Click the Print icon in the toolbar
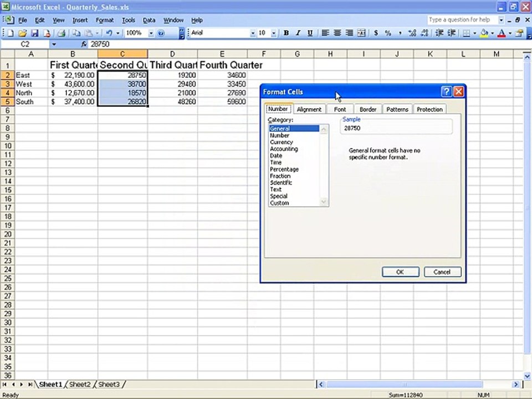Viewport: 532px width, 399px height. click(61, 33)
